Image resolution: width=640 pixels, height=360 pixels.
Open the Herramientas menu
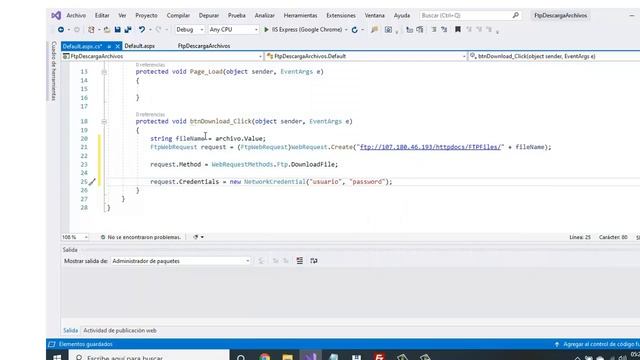pos(300,16)
